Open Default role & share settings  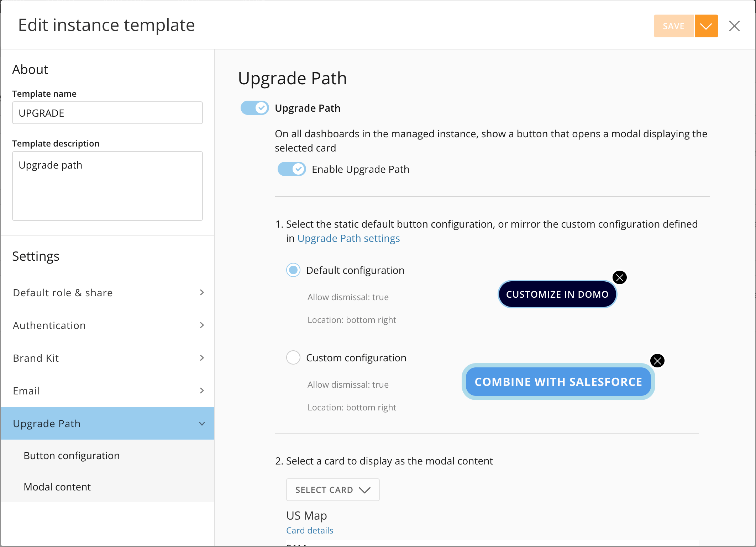pos(107,293)
